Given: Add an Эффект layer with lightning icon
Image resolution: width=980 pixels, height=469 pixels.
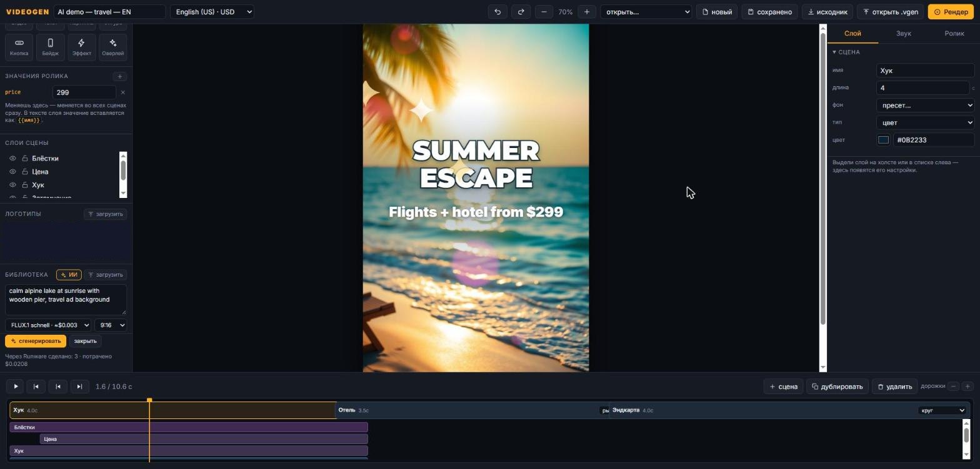Looking at the screenshot, I should coord(81,47).
